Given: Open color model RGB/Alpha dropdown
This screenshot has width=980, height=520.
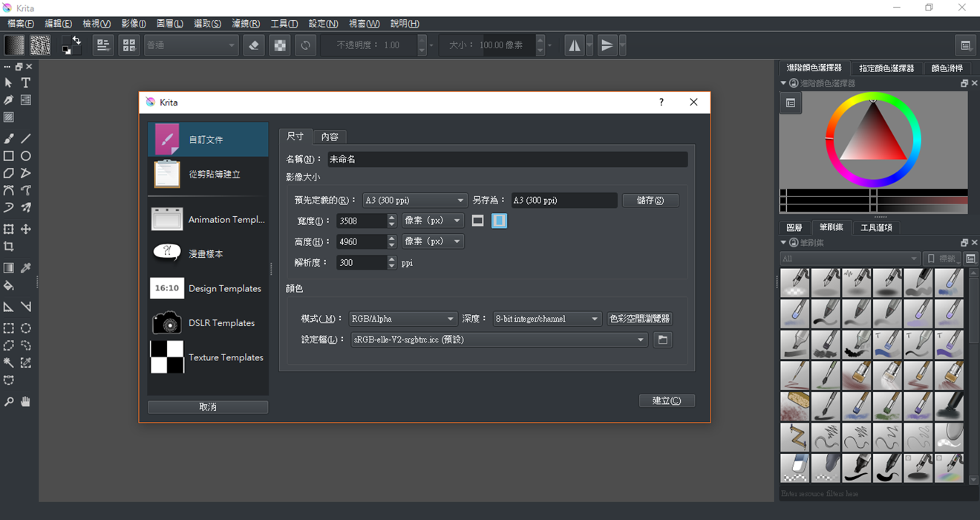Looking at the screenshot, I should coord(402,319).
